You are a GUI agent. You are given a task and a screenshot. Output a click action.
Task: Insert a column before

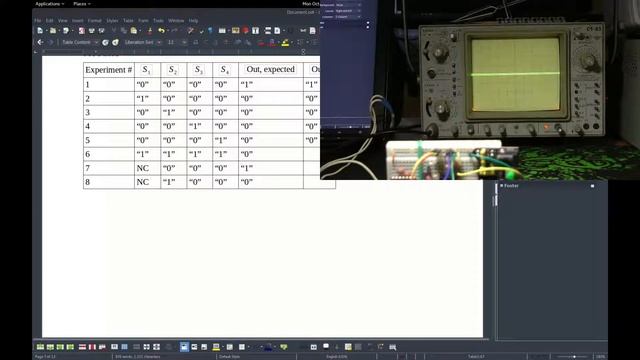[x=60, y=347]
